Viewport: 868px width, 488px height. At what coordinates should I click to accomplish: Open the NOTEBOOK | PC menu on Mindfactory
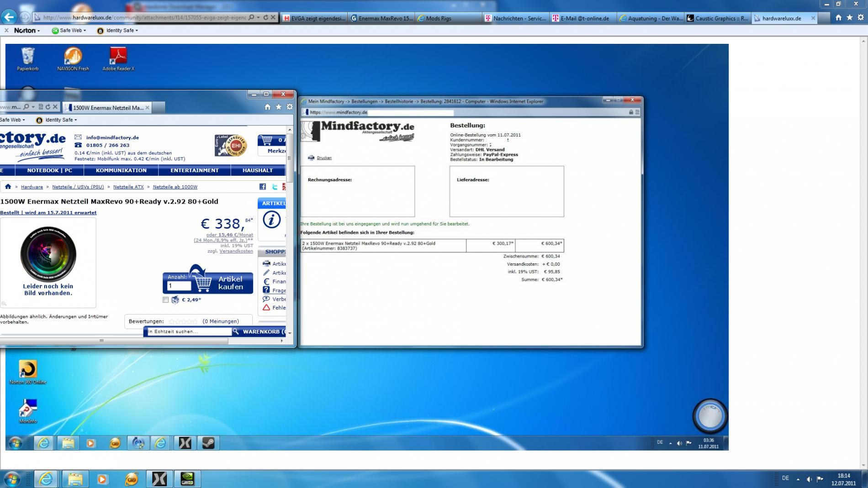[50, 170]
